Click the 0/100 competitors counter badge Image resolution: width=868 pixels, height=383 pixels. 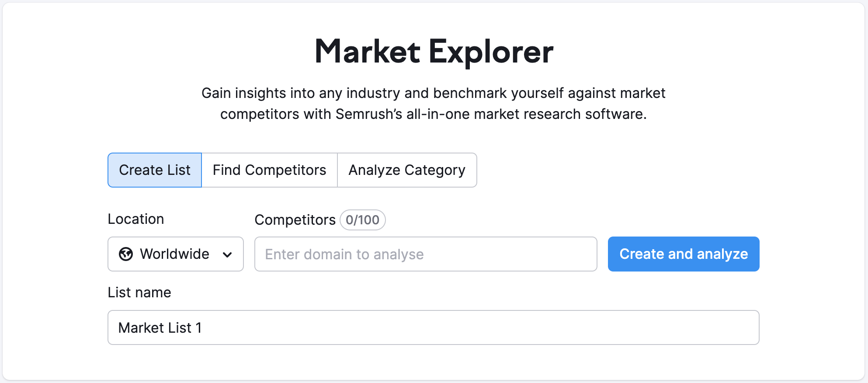coord(363,220)
